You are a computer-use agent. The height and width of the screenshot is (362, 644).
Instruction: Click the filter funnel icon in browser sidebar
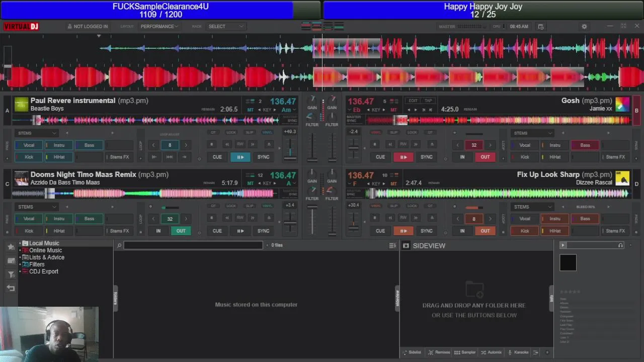click(11, 274)
